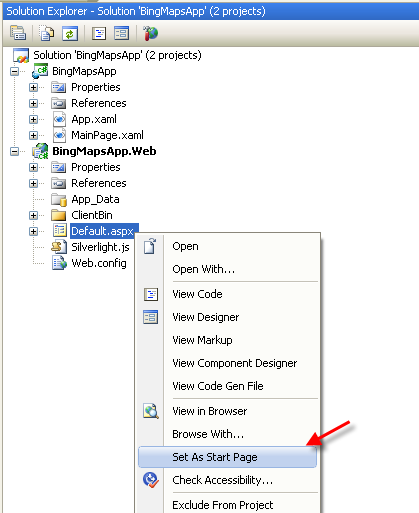The image size is (419, 513).
Task: Click the App.xaml file icon
Action: (x=59, y=119)
